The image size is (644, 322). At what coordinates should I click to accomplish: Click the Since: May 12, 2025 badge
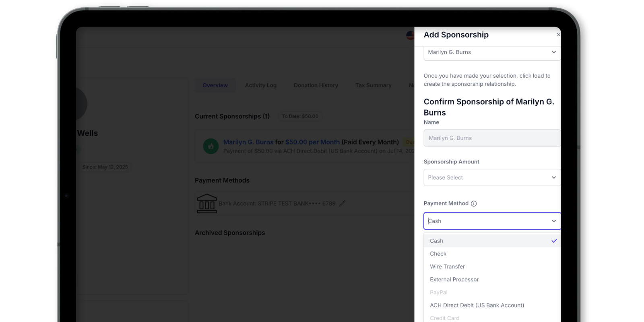point(105,167)
